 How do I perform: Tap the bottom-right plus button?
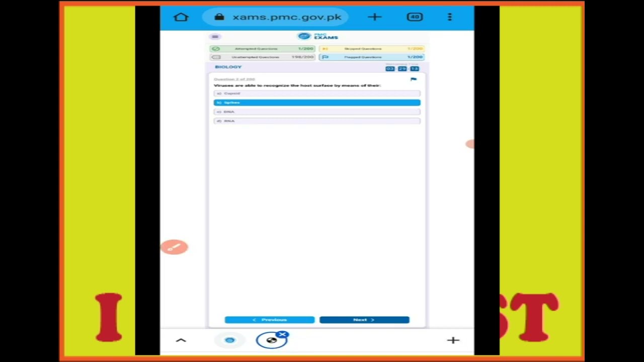(x=453, y=340)
